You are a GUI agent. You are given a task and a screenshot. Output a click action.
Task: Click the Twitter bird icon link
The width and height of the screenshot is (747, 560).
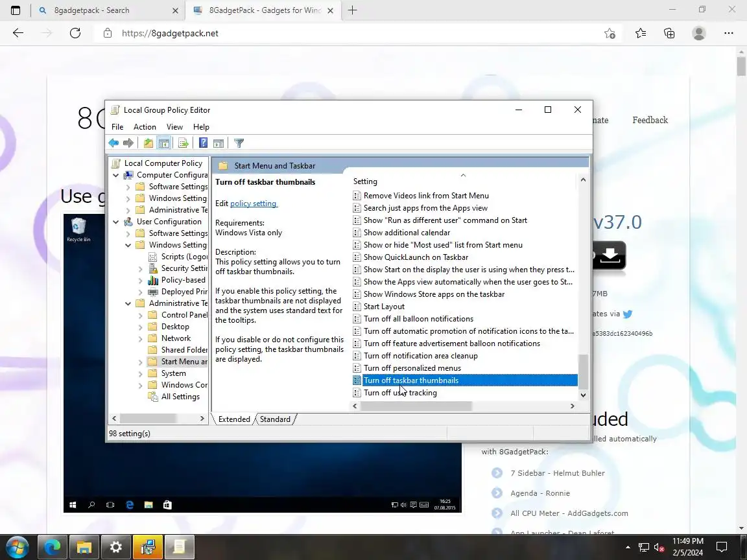tap(628, 314)
